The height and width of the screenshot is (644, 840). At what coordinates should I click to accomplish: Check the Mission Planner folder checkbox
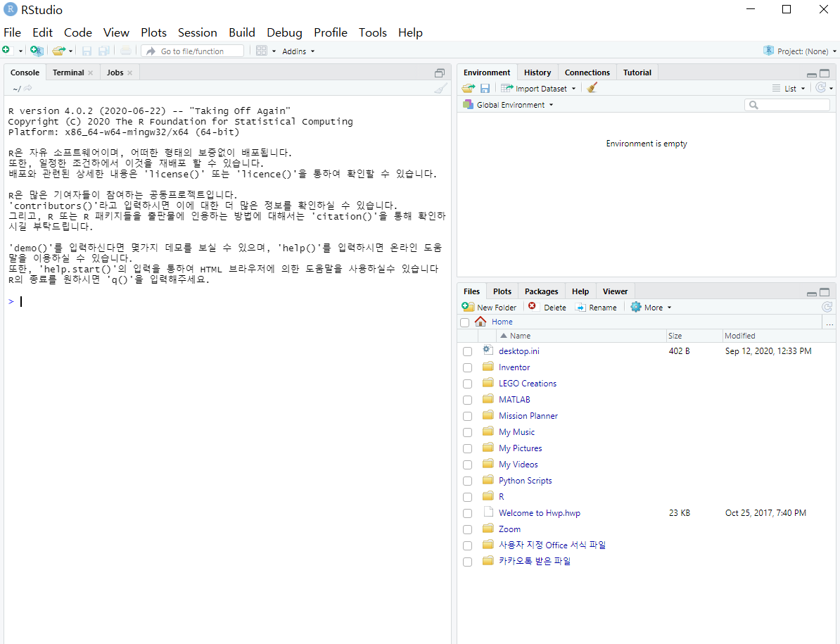[x=468, y=416]
